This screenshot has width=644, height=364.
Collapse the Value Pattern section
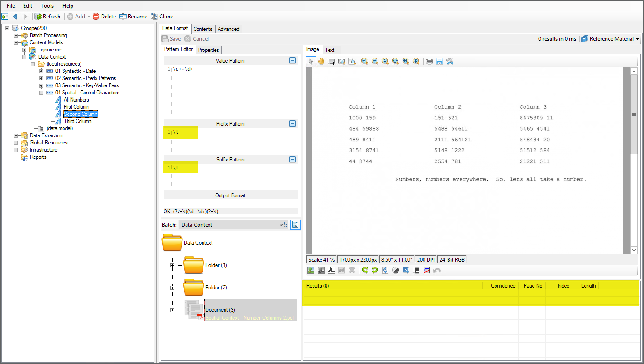point(292,60)
